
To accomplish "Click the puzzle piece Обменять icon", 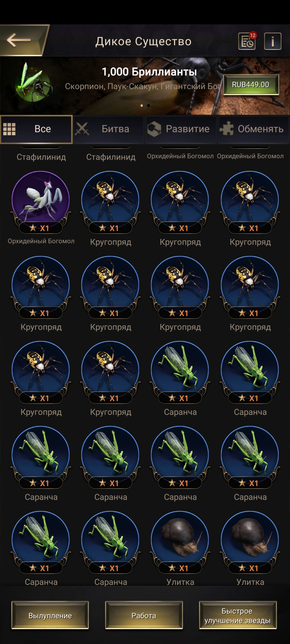I will tap(226, 128).
